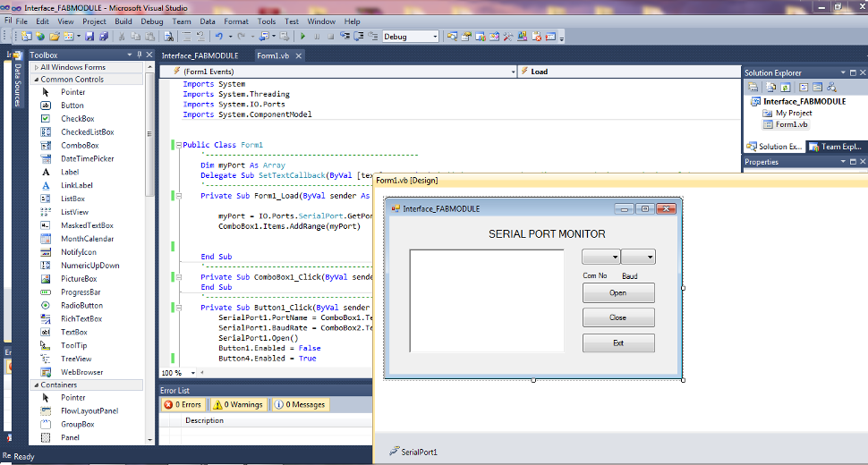The image size is (868, 465).
Task: Open the Com No combo box on form
Action: (600, 257)
